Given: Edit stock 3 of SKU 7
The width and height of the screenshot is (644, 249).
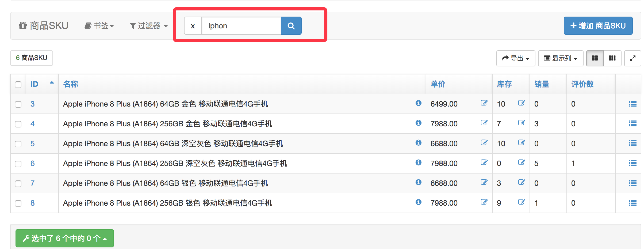Looking at the screenshot, I should click(x=522, y=182).
